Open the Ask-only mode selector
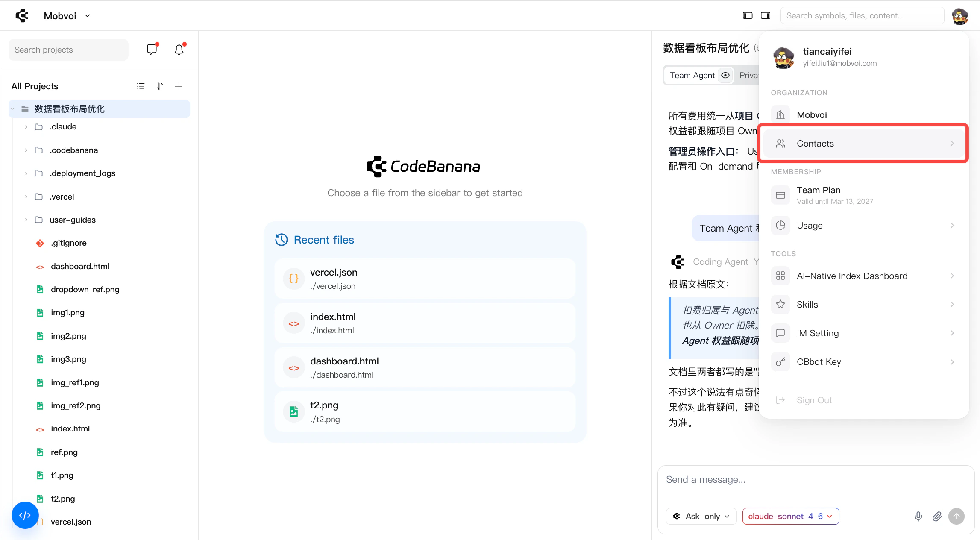Screen dimensions: 980x540 (701, 516)
